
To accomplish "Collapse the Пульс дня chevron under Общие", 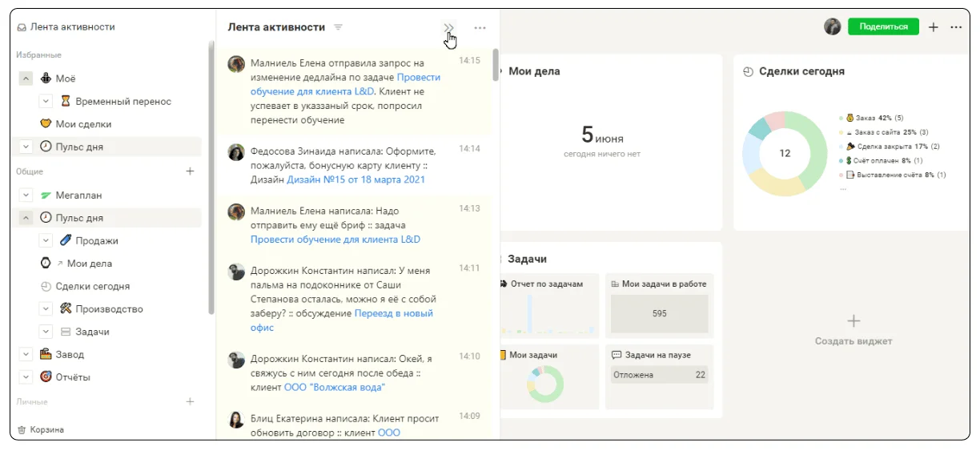I will [x=26, y=218].
